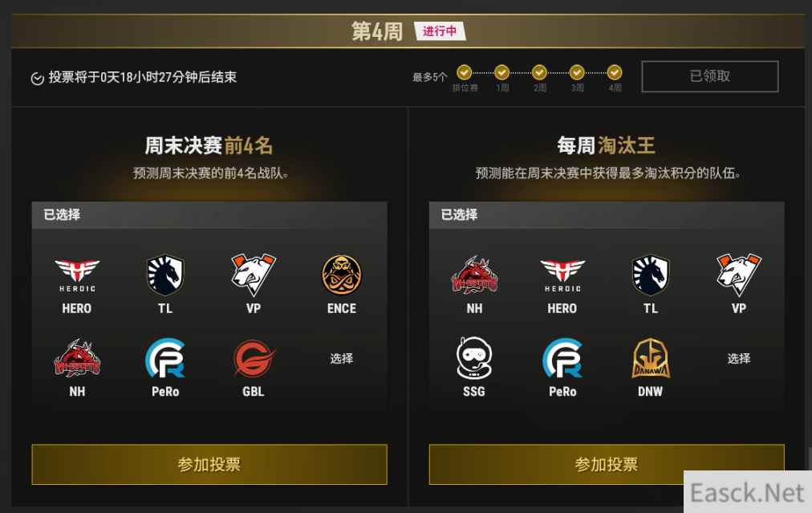Viewport: 812px width, 513px height.
Task: Click the 已领取 reward button
Action: (x=710, y=77)
